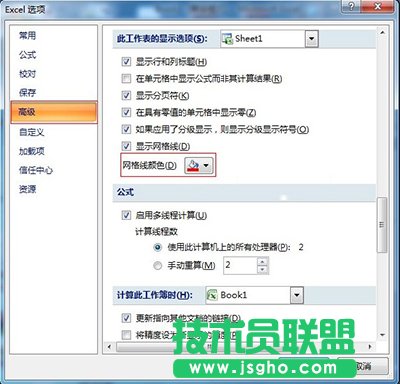Click the 网格线颜色 label
Image resolution: width=400 pixels, height=384 pixels.
[x=149, y=165]
